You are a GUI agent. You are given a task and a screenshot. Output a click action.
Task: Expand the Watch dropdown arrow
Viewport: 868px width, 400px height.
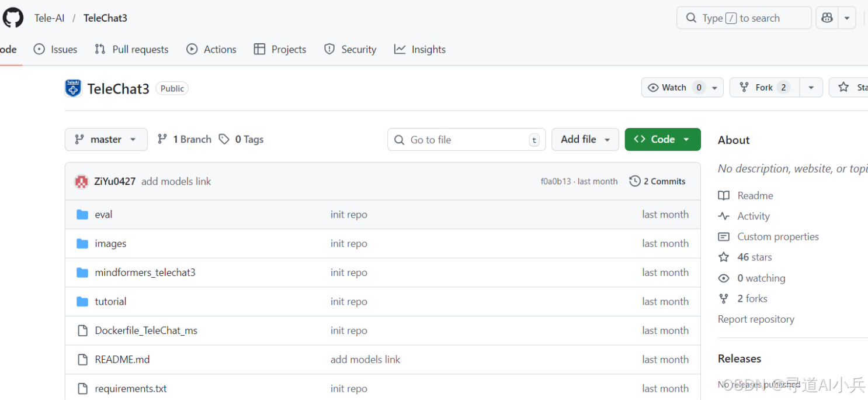point(715,88)
